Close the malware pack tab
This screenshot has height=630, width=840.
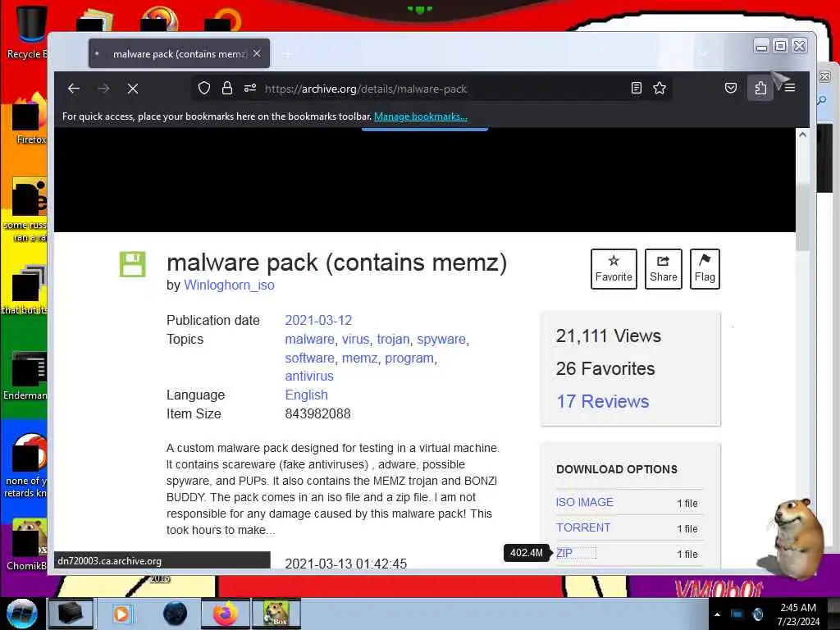(x=257, y=53)
